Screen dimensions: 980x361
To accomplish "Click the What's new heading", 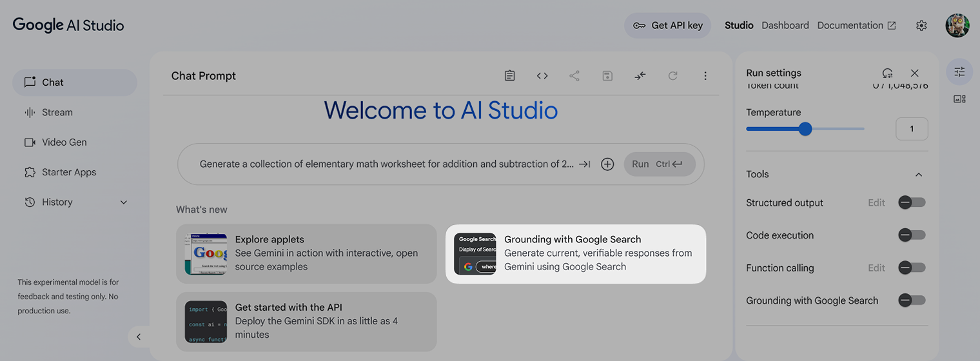I will pyautogui.click(x=202, y=210).
